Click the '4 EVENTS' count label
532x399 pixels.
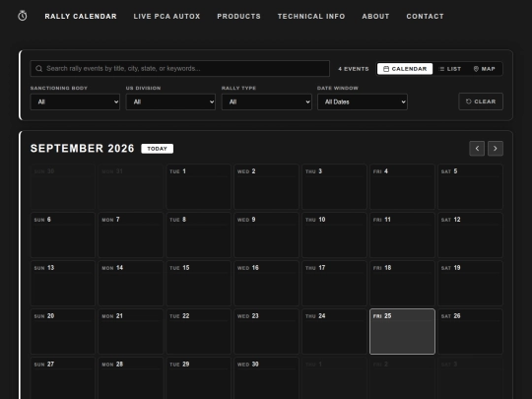[x=354, y=69]
